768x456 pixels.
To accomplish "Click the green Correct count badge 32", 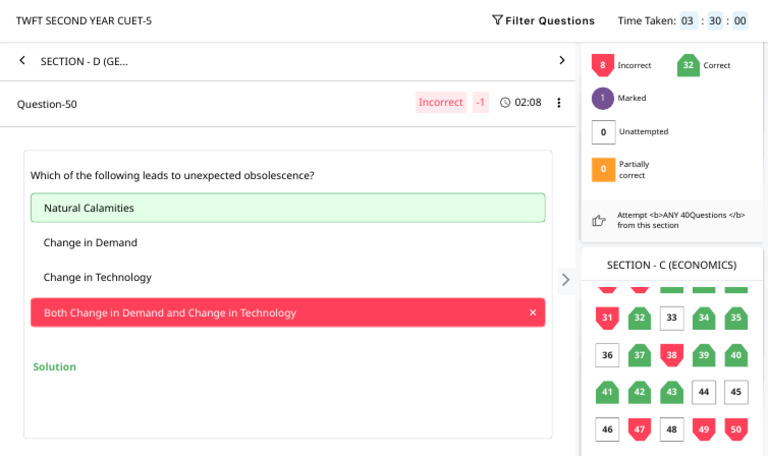I will (x=688, y=65).
